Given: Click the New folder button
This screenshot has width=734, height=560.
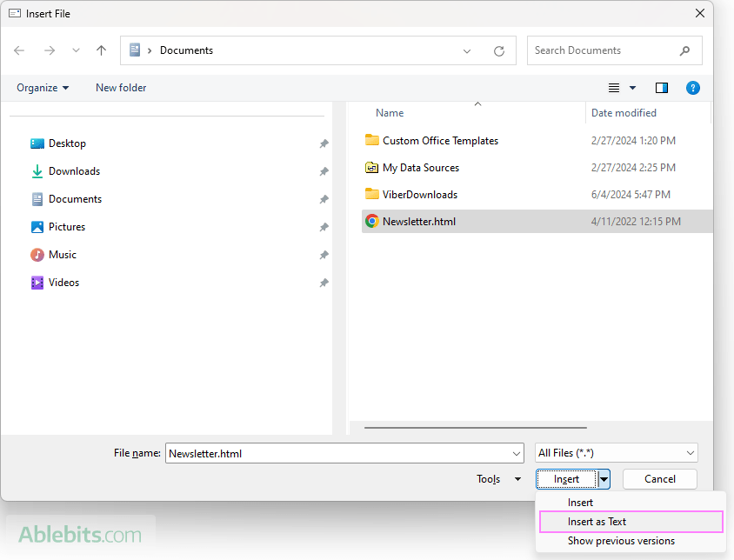Looking at the screenshot, I should tap(121, 88).
